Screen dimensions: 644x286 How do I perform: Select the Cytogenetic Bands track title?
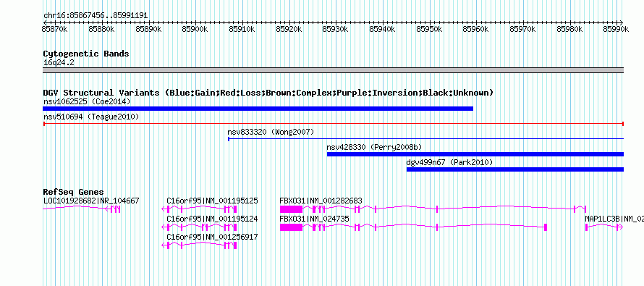click(86, 54)
